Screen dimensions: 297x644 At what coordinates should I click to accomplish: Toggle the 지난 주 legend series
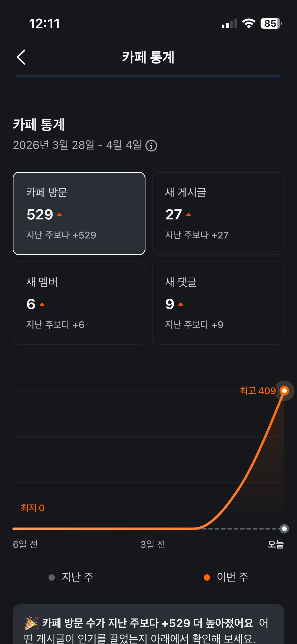(x=71, y=577)
